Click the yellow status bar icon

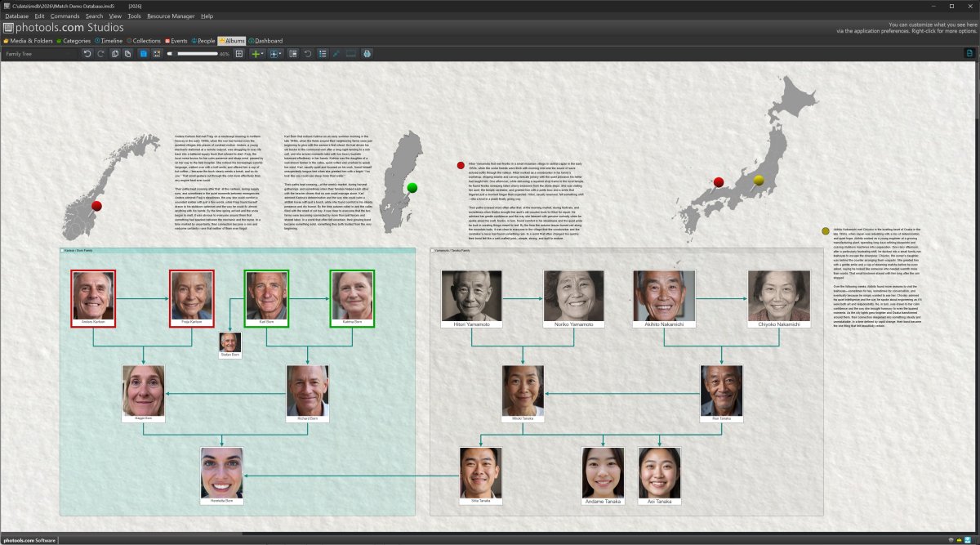pos(958,540)
